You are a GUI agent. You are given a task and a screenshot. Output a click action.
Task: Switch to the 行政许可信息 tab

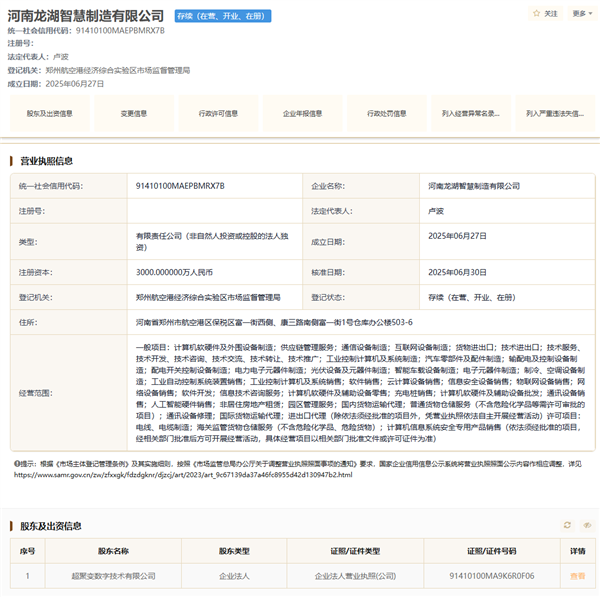tap(218, 113)
